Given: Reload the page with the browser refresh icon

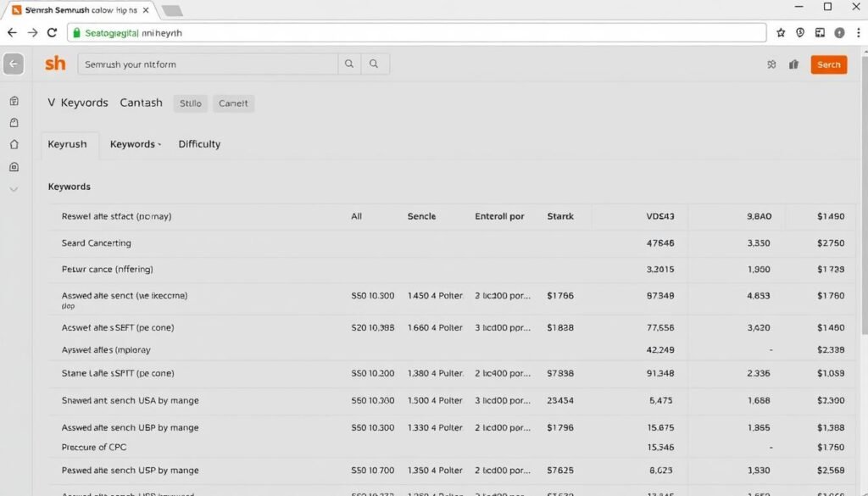Looking at the screenshot, I should click(53, 32).
